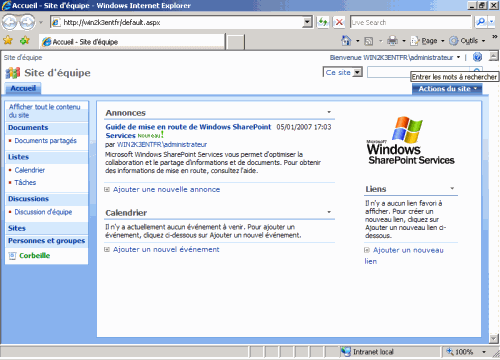This screenshot has width=500, height=360.
Task: Select the Accueil navigation tab
Action: coord(23,88)
